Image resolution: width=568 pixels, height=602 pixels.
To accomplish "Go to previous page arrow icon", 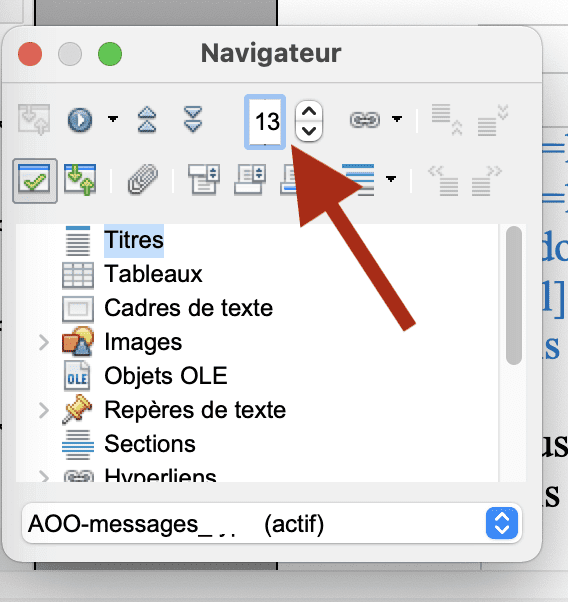I will 147,120.
